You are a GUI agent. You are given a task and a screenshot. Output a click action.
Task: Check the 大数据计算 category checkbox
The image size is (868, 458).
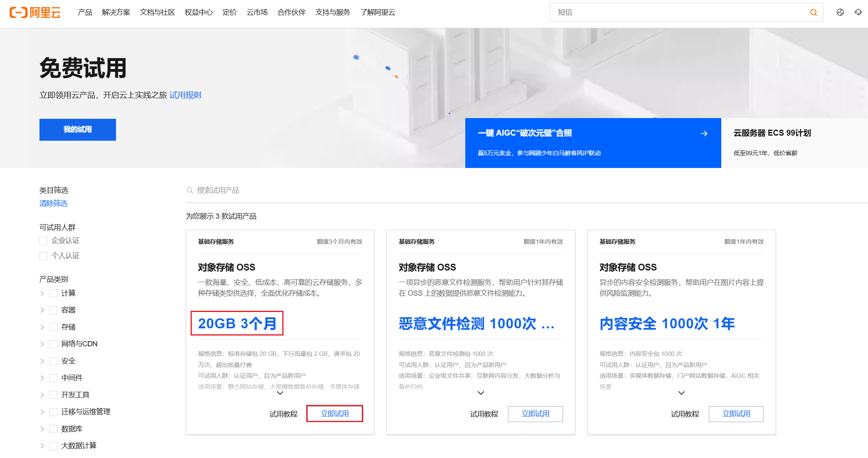53,446
